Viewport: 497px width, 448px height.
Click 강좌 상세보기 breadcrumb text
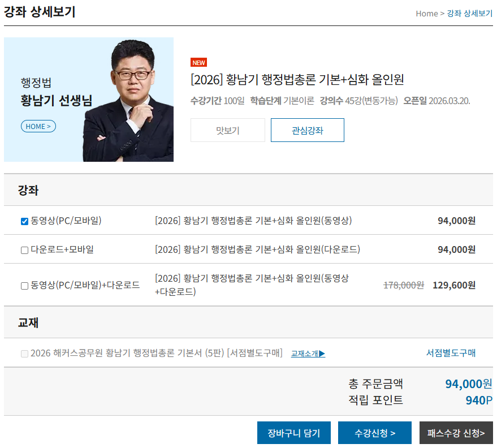coord(469,14)
